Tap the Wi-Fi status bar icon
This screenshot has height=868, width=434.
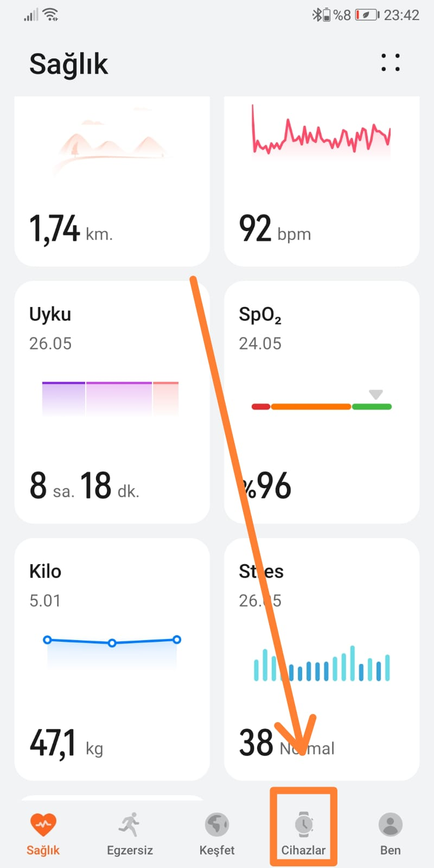51,15
